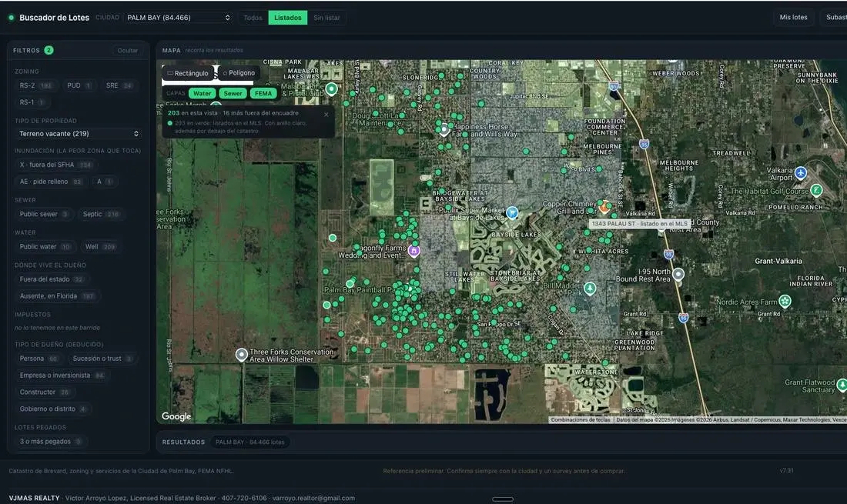Disable the FEMA layer

[x=263, y=93]
